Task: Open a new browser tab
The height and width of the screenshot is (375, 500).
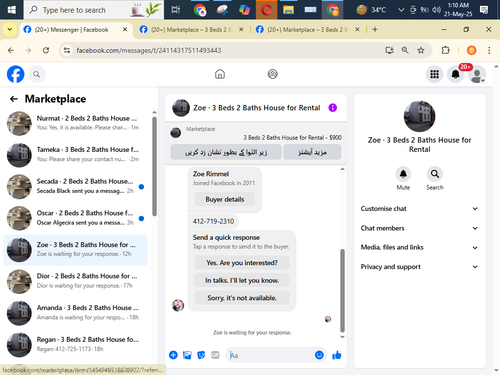Action: tap(375, 29)
